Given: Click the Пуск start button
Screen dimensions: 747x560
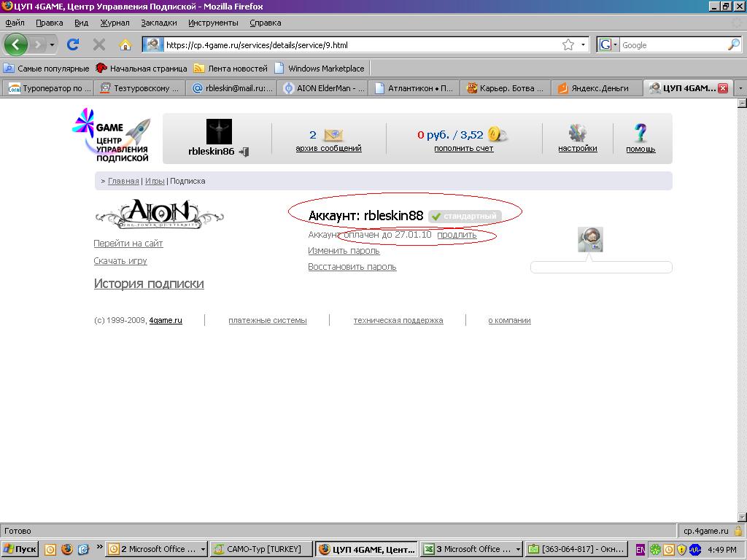Looking at the screenshot, I should coord(20,549).
